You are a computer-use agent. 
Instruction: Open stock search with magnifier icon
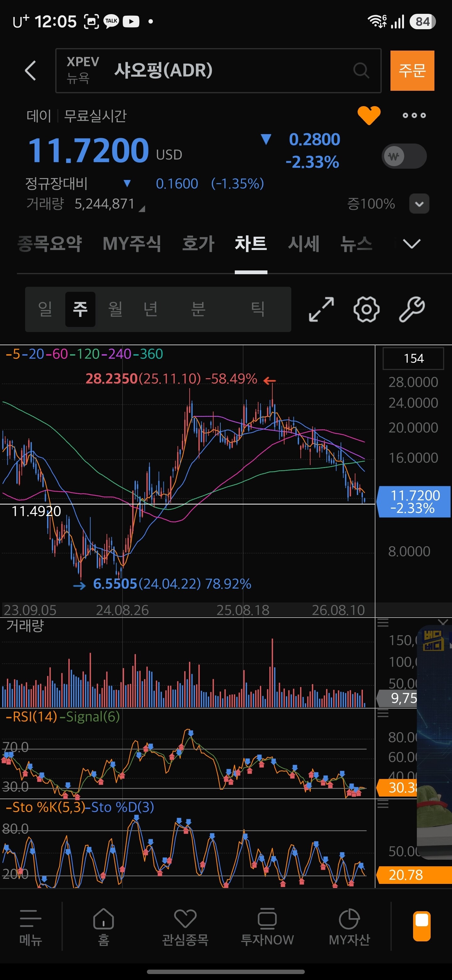coord(361,70)
